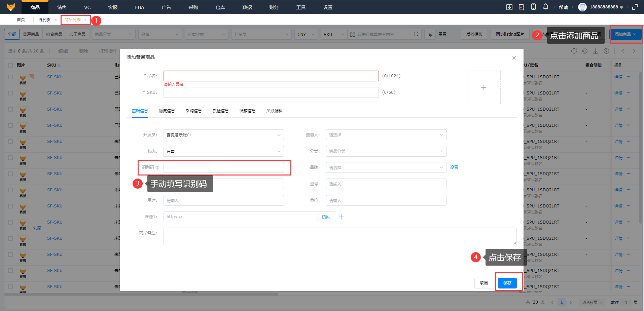Viewport: 644px width, 311px height.
Task: Select the eighth product row checkbox
Action: pos(10,190)
